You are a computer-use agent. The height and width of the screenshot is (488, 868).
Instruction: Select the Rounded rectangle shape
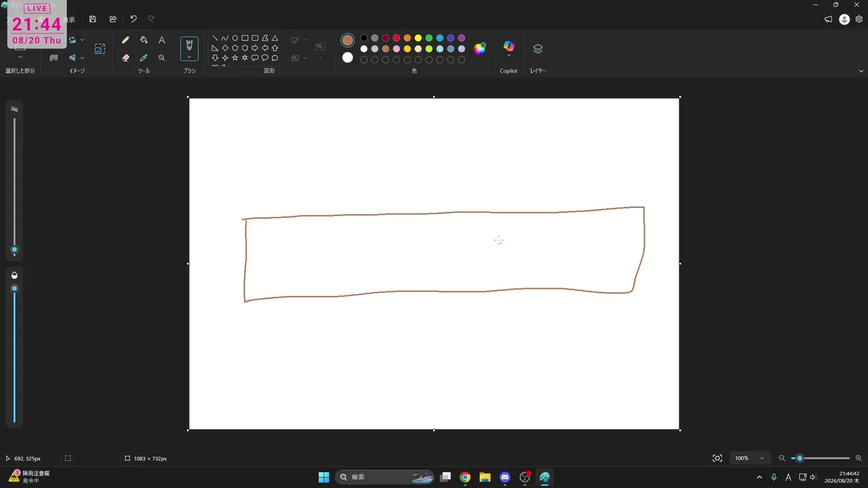[255, 39]
